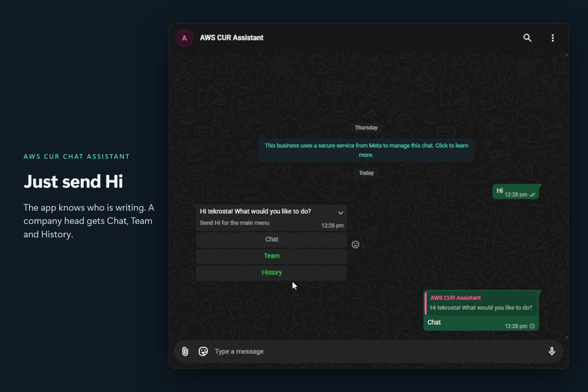Expand message options chevron on bot message
The image size is (588, 392).
pyautogui.click(x=341, y=212)
